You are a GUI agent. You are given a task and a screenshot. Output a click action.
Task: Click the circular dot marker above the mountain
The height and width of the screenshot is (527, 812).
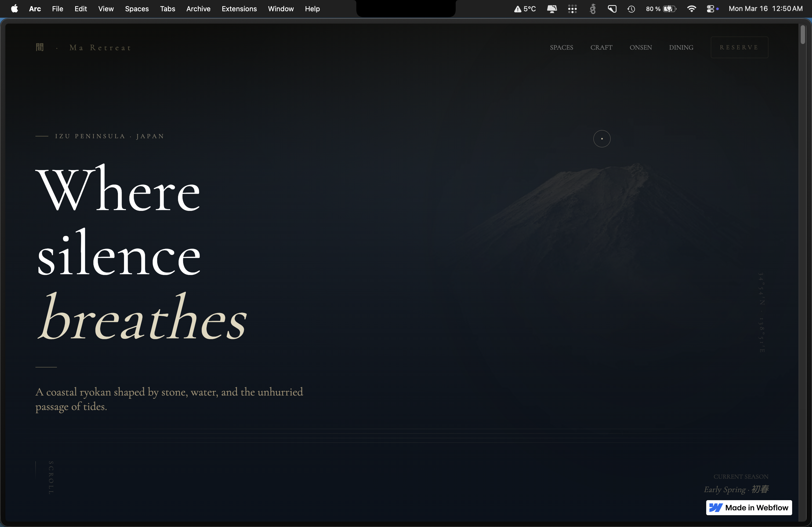tap(602, 139)
